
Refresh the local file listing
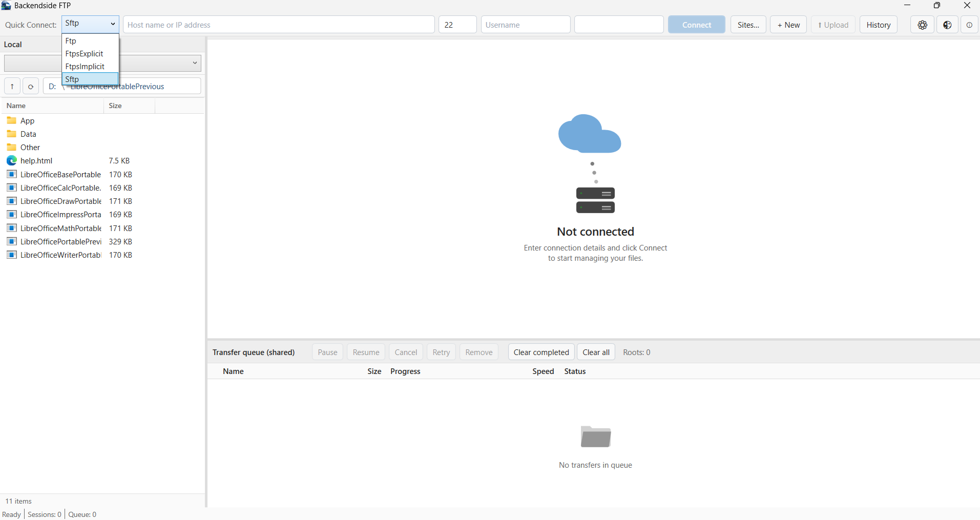(31, 86)
